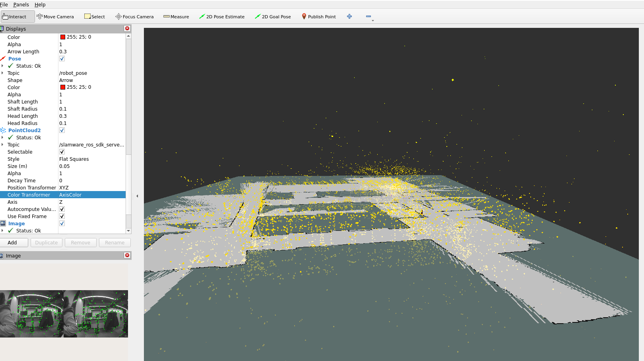This screenshot has height=361, width=644.
Task: Choose the Select tool in toolbar
Action: click(94, 16)
